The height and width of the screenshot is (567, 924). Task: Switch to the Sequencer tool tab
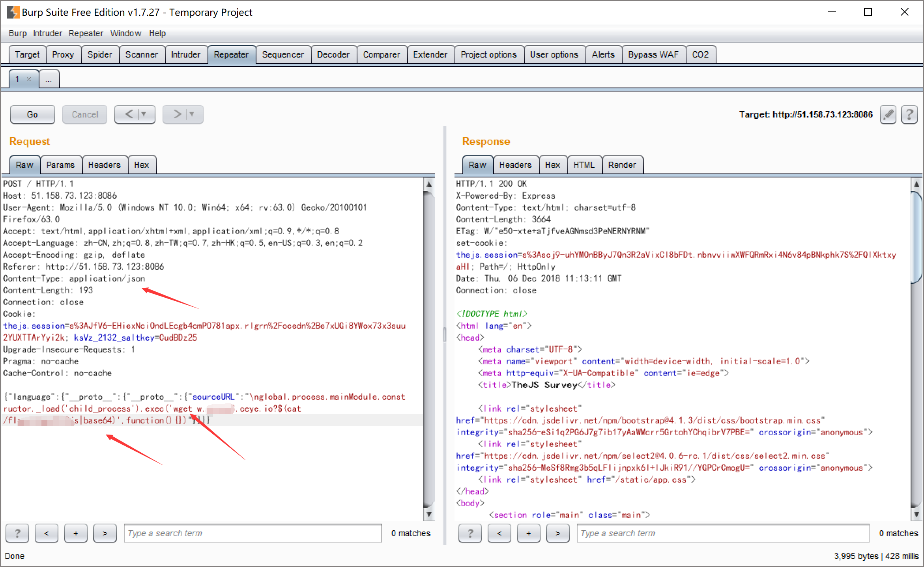click(283, 54)
